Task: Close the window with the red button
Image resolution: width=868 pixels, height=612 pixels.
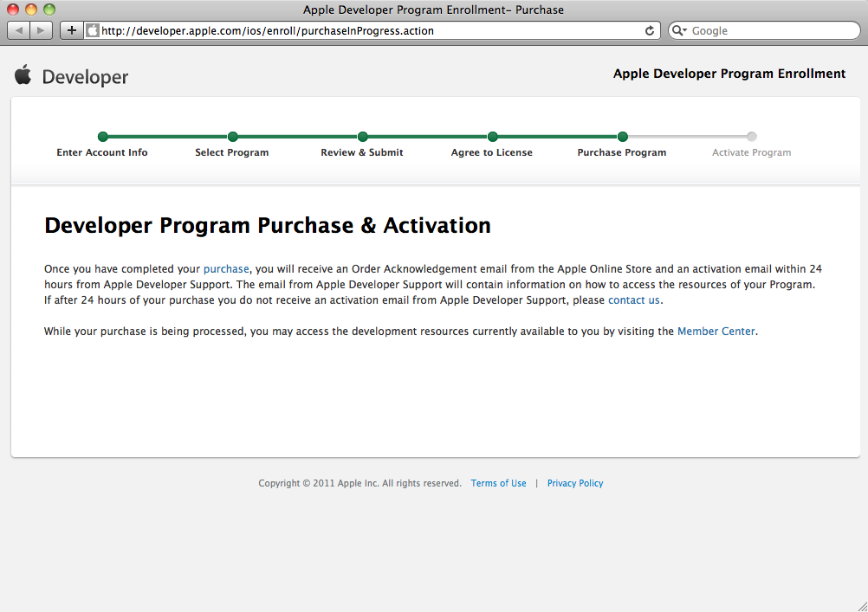Action: [x=13, y=10]
